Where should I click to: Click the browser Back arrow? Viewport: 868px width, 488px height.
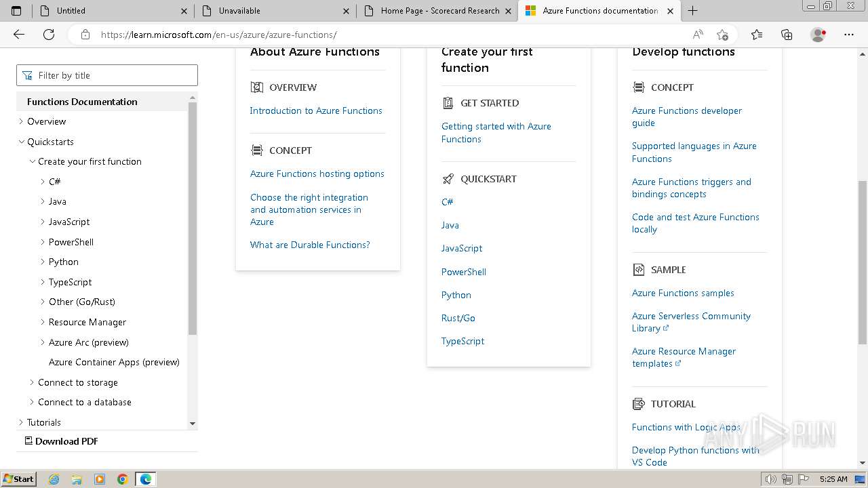(x=19, y=35)
